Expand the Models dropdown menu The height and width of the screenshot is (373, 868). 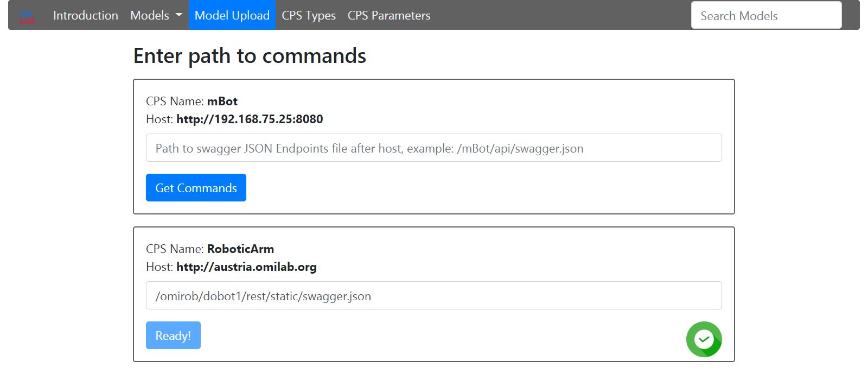pyautogui.click(x=156, y=15)
